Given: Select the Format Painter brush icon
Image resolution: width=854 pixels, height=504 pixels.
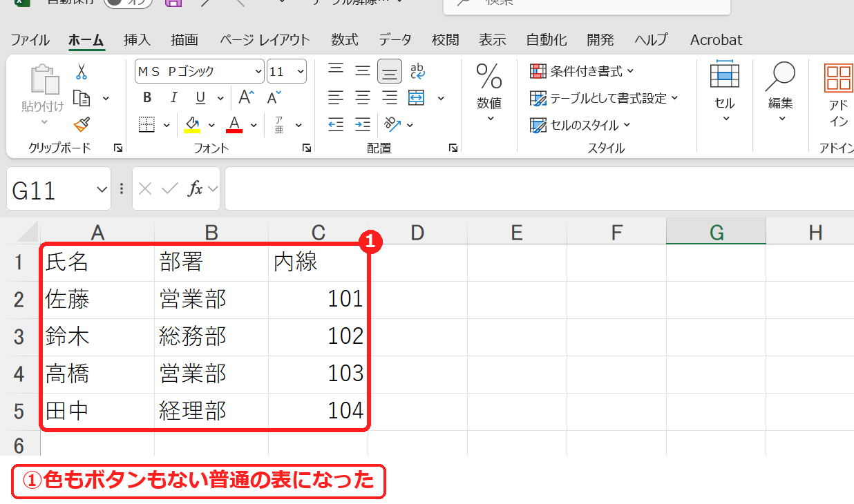Looking at the screenshot, I should [82, 125].
